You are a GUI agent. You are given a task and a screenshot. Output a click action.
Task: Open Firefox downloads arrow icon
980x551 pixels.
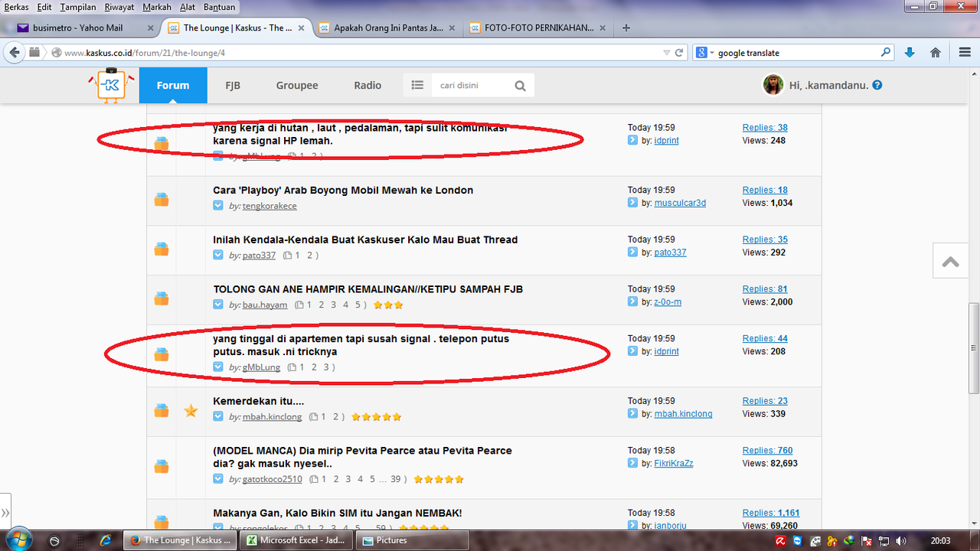pos(910,53)
